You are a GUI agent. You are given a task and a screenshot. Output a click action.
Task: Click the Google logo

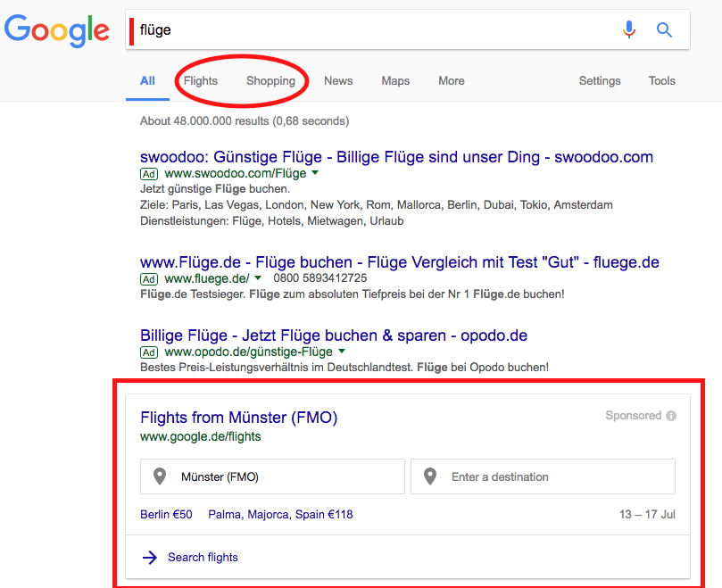(x=57, y=30)
